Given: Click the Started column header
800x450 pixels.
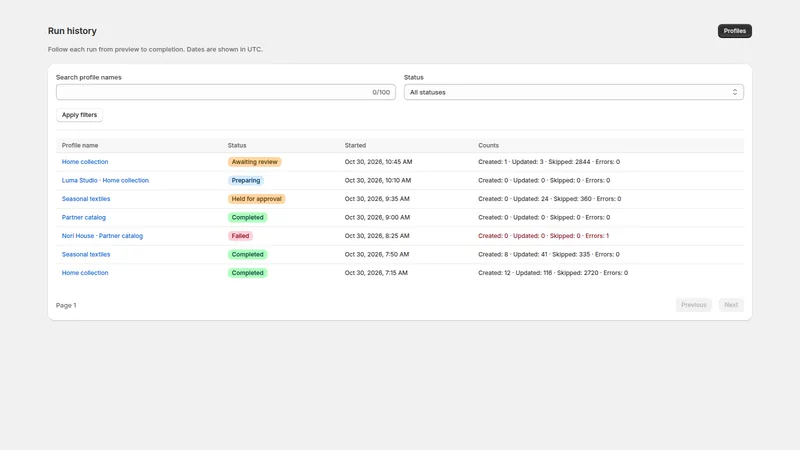Looking at the screenshot, I should point(355,145).
